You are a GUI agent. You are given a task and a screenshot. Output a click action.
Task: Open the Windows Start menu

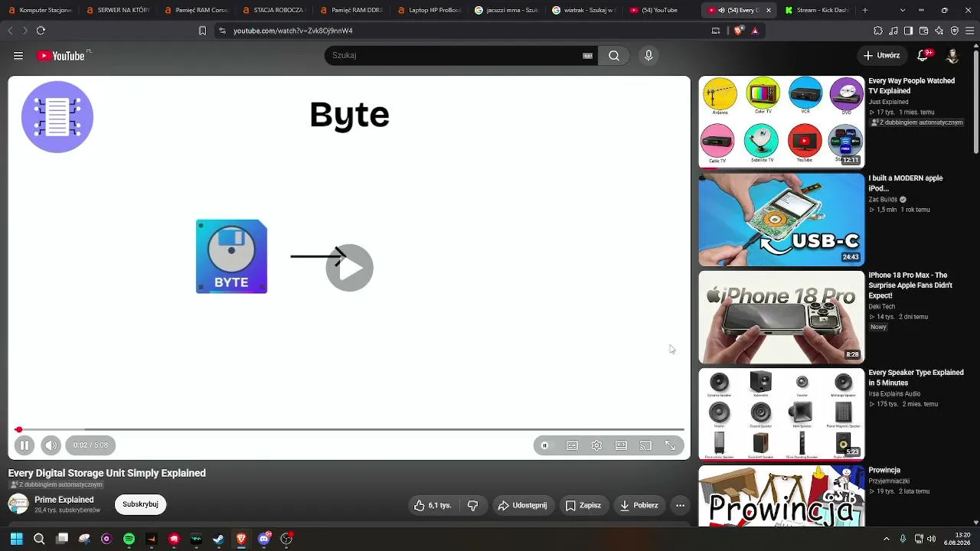16,539
